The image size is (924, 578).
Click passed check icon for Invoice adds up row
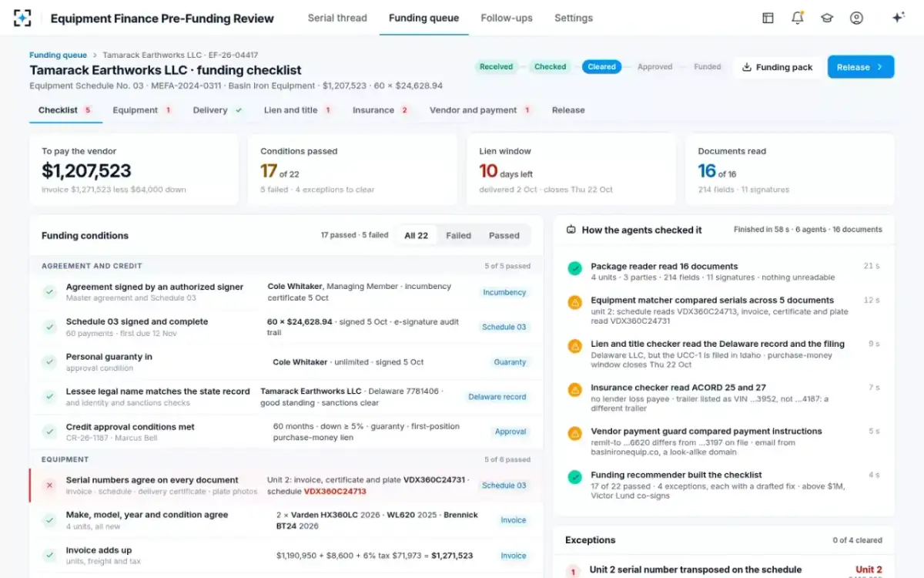pyautogui.click(x=49, y=556)
